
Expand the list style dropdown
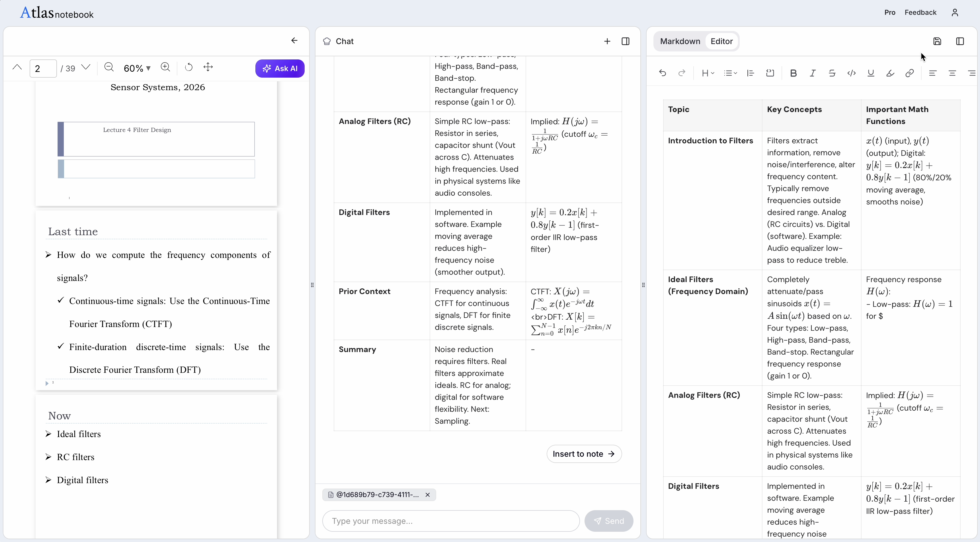click(730, 73)
